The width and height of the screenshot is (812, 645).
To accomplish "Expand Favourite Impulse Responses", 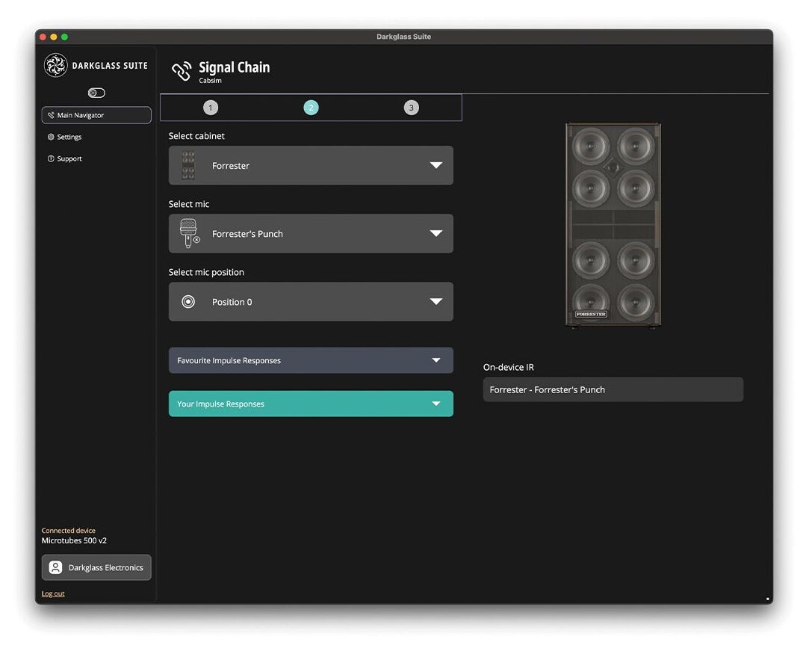I will 311,360.
